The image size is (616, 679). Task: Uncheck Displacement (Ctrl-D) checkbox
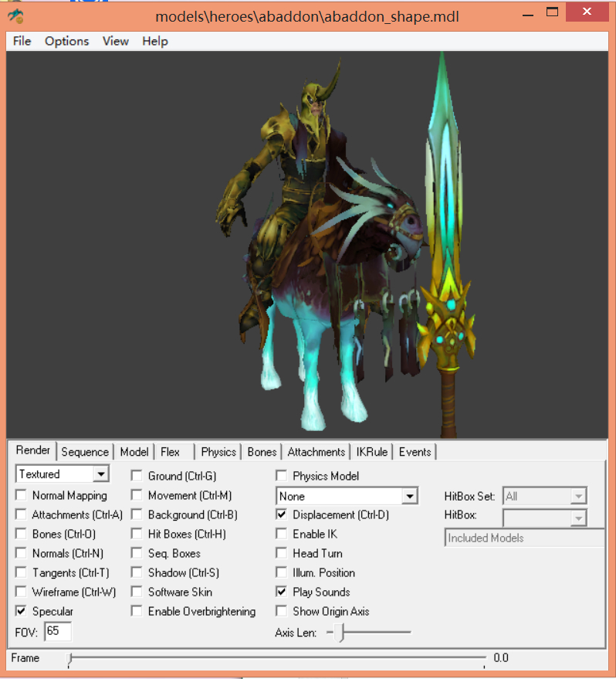point(281,514)
